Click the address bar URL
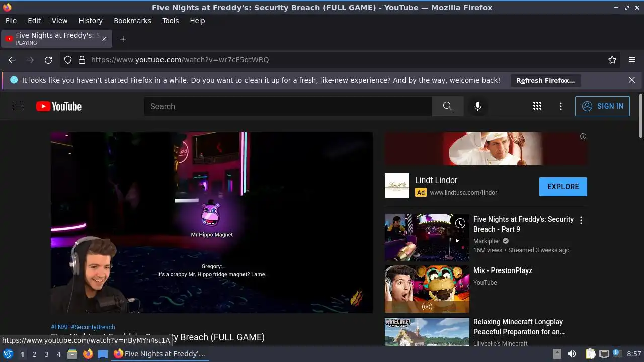Viewport: 644px width, 362px height. tap(180, 60)
